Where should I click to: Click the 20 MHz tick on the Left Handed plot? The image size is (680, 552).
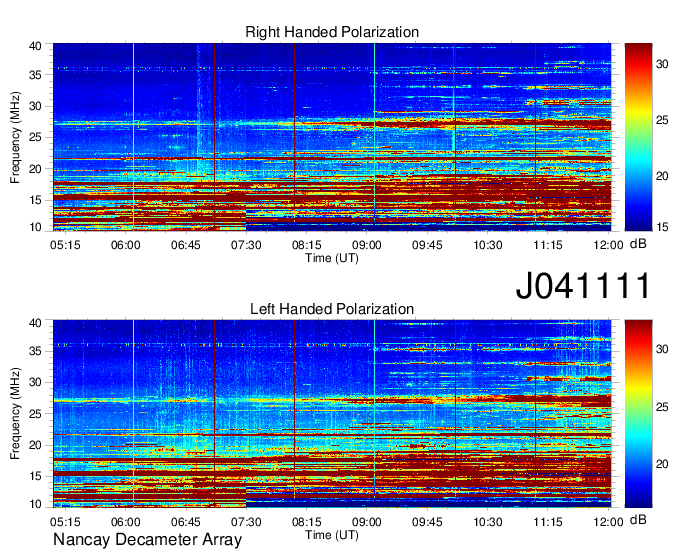click(35, 445)
